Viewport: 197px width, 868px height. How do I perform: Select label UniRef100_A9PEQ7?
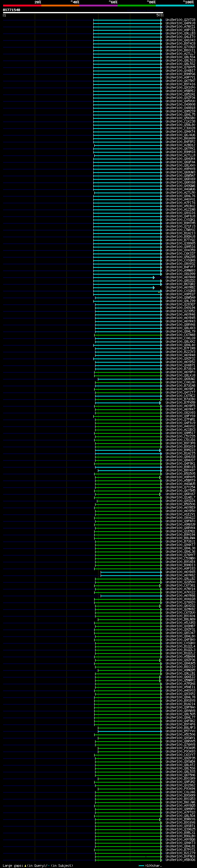click(x=180, y=294)
